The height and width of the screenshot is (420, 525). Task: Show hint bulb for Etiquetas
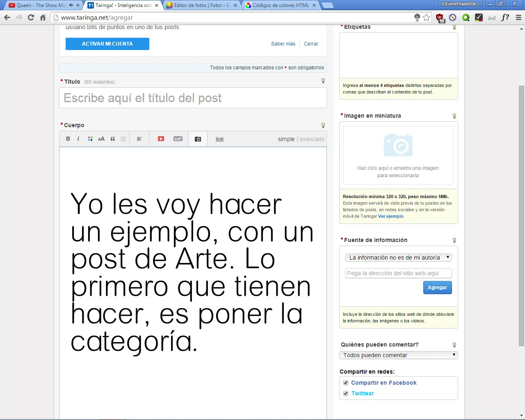coord(454,27)
